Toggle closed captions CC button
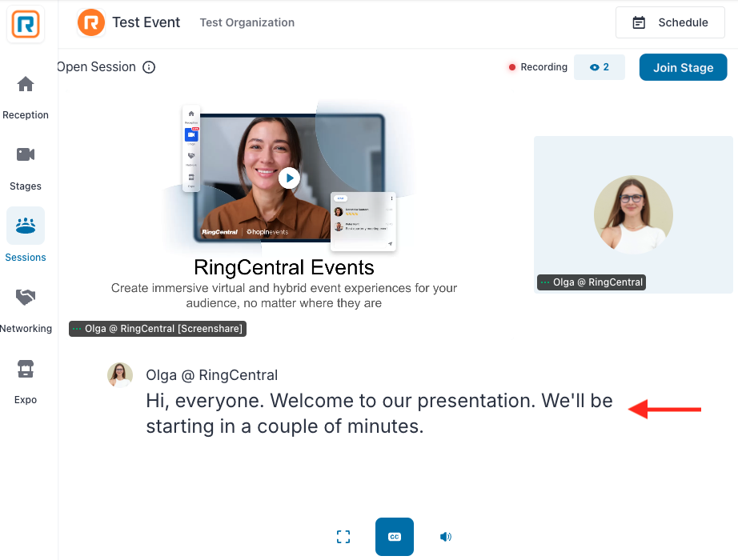Screen dimensions: 738x560 pyautogui.click(x=395, y=537)
